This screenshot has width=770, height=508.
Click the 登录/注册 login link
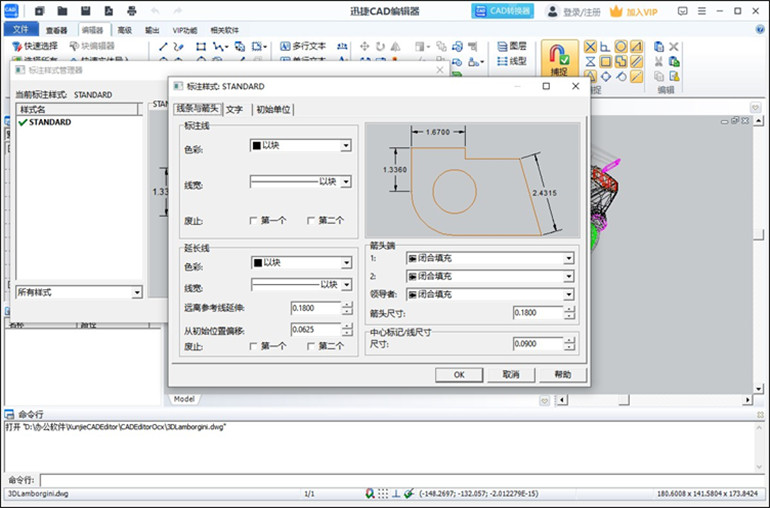581,12
